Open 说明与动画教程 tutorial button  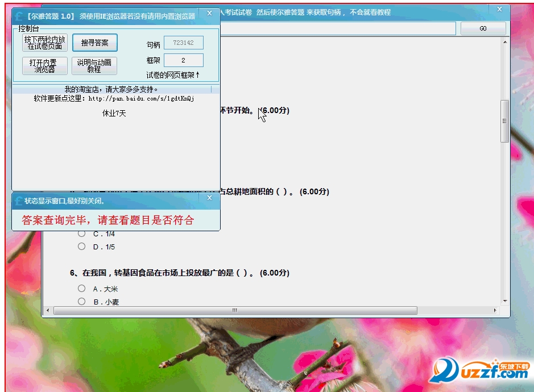tap(94, 66)
